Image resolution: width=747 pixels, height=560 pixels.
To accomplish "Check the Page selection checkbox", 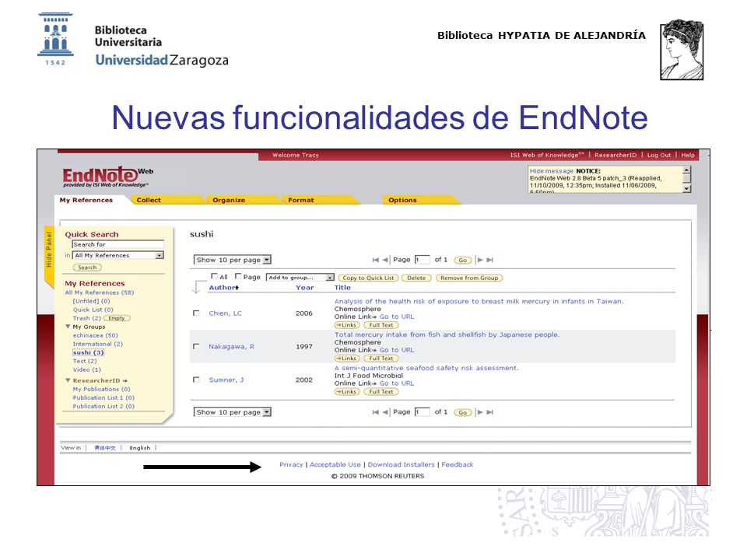I will 238,276.
